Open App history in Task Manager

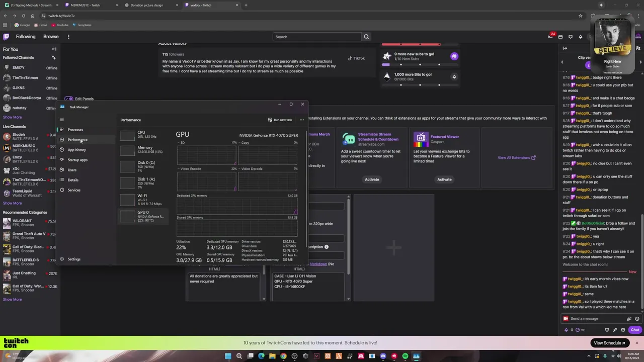[76, 150]
